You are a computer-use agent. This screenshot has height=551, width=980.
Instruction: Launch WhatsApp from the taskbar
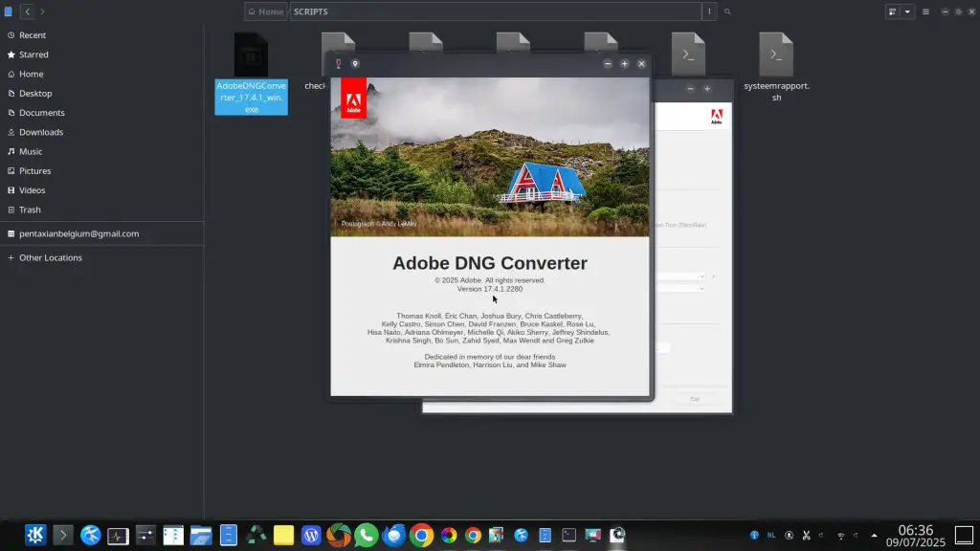(366, 535)
